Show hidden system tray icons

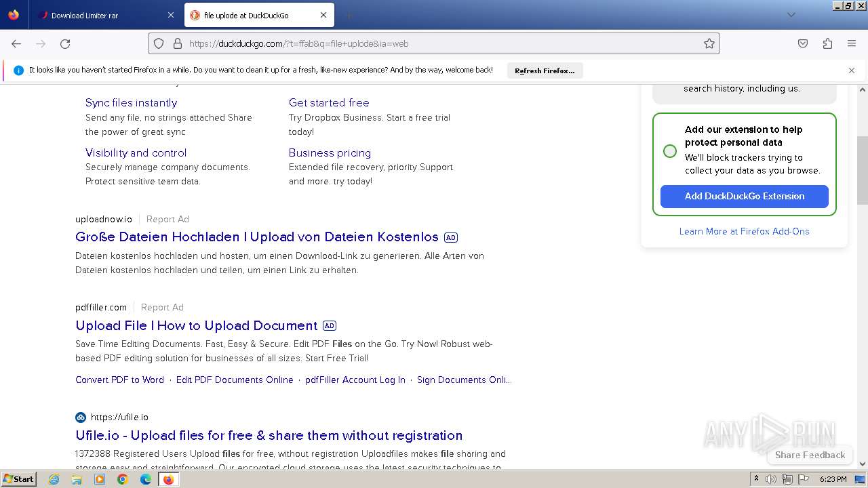(x=756, y=479)
